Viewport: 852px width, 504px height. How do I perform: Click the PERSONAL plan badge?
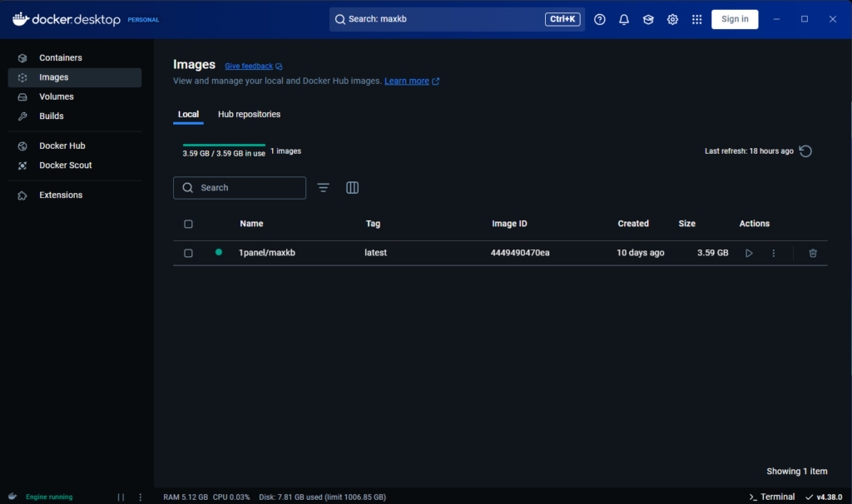point(143,20)
